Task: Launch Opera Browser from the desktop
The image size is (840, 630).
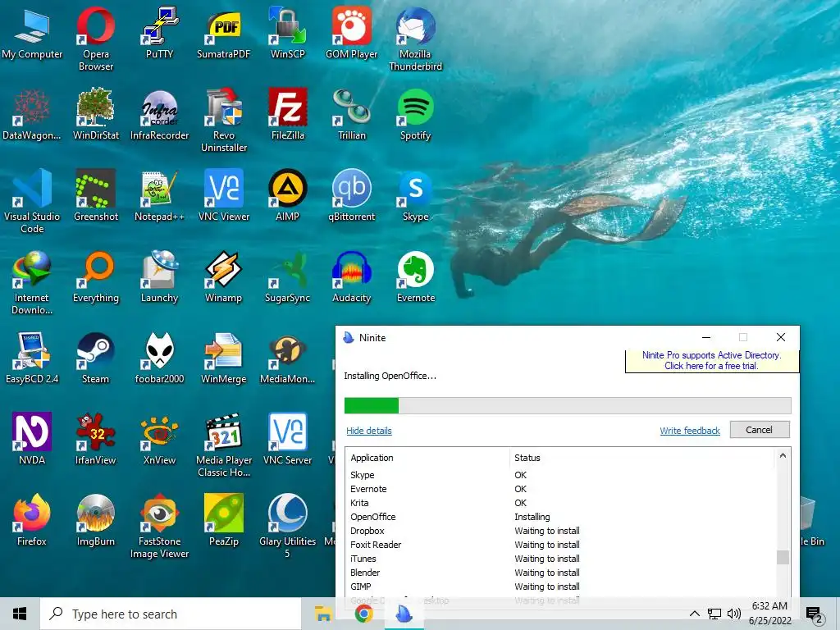Action: click(x=95, y=38)
